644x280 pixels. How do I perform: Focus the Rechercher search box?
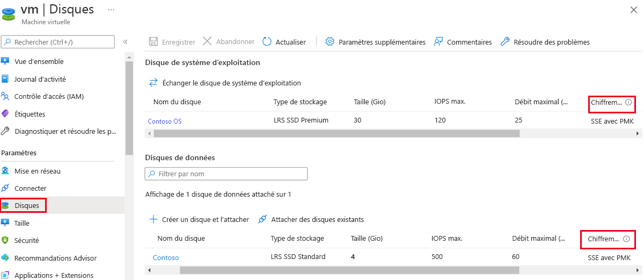coord(58,42)
